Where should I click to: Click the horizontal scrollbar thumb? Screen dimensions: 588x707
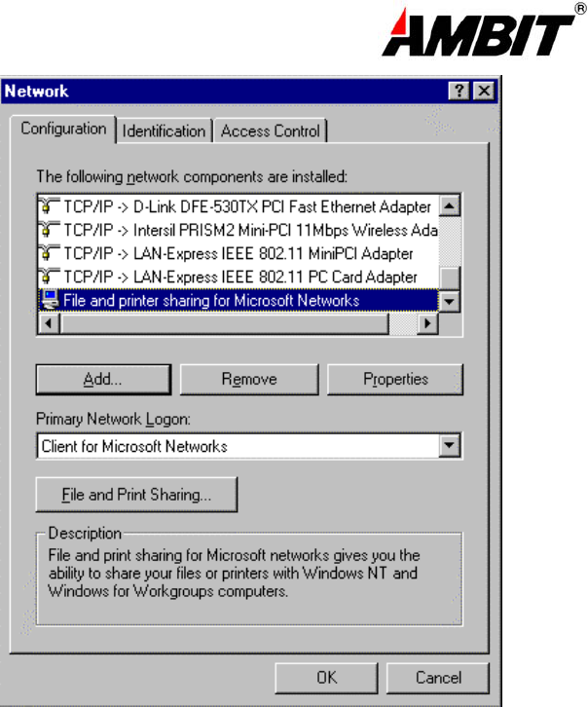click(224, 323)
